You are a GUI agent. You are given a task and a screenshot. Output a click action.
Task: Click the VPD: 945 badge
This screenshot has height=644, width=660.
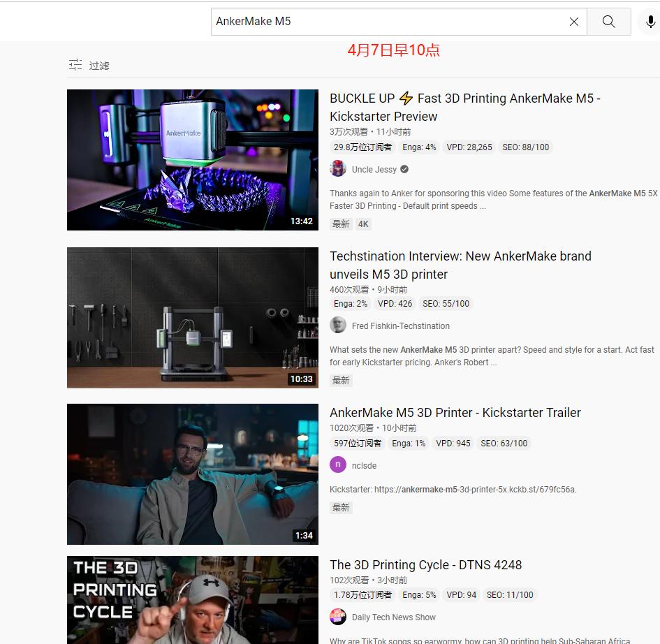(x=453, y=444)
